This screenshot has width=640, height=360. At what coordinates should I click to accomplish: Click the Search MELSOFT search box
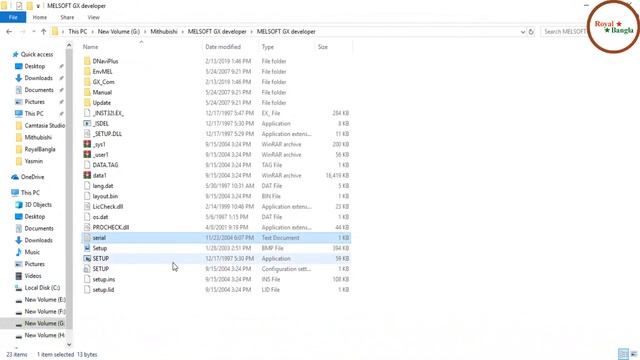coord(565,31)
